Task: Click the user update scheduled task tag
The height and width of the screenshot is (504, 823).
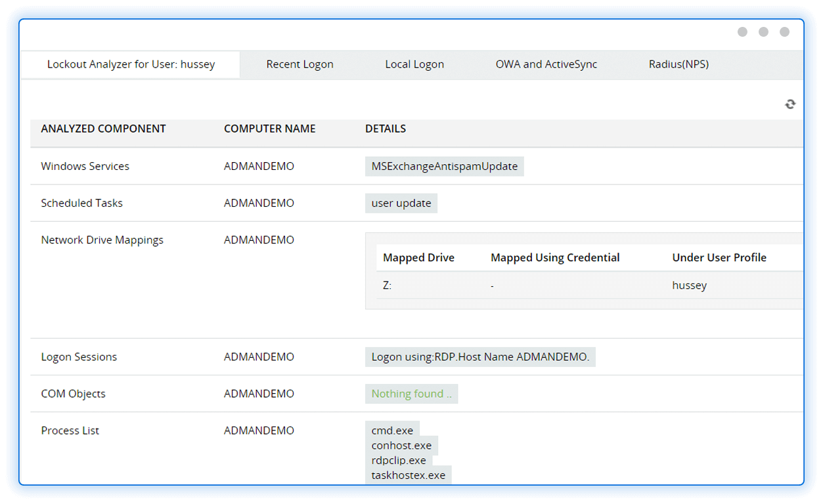Action: point(401,203)
